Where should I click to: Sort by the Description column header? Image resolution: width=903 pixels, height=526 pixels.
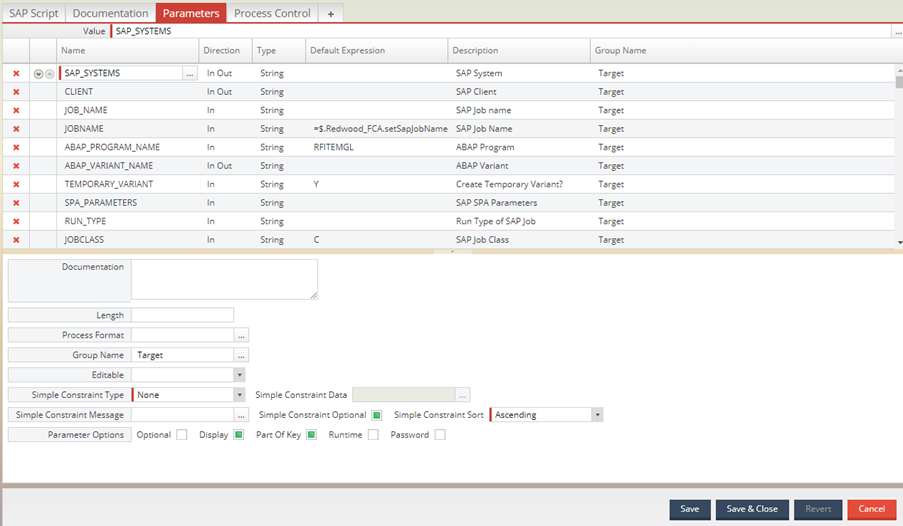point(519,51)
